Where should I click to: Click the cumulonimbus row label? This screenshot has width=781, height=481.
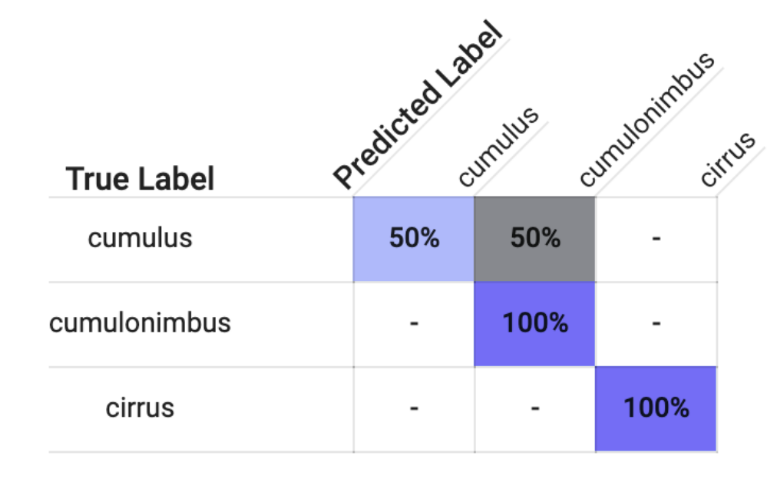pyautogui.click(x=140, y=323)
